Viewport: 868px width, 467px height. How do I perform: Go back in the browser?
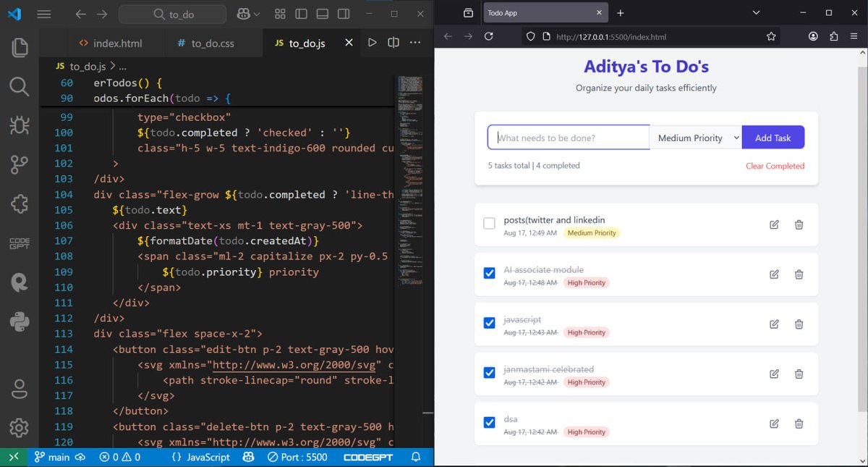448,36
